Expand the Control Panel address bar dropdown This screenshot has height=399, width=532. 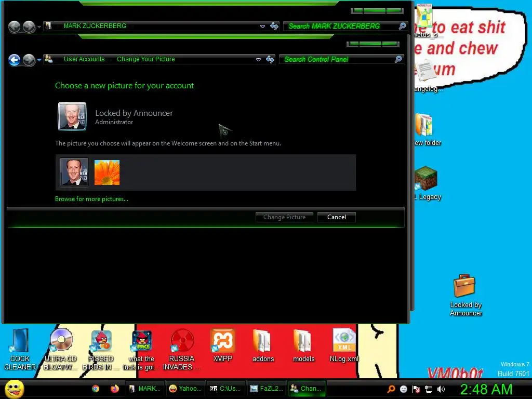258,59
